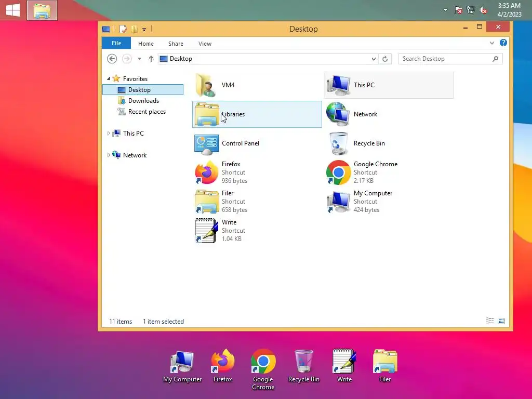Select the Network globe icon in file list
Screen dimensions: 532x399
point(338,114)
